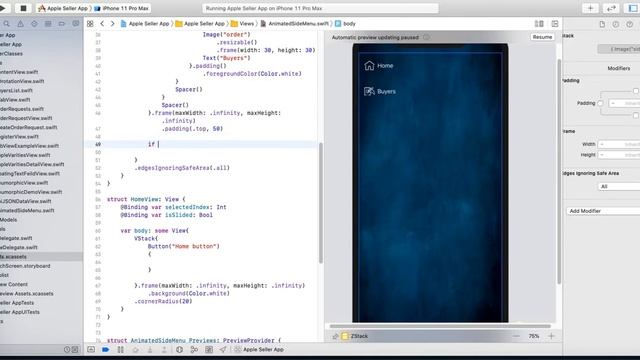Add editor on right icon

(x=555, y=24)
